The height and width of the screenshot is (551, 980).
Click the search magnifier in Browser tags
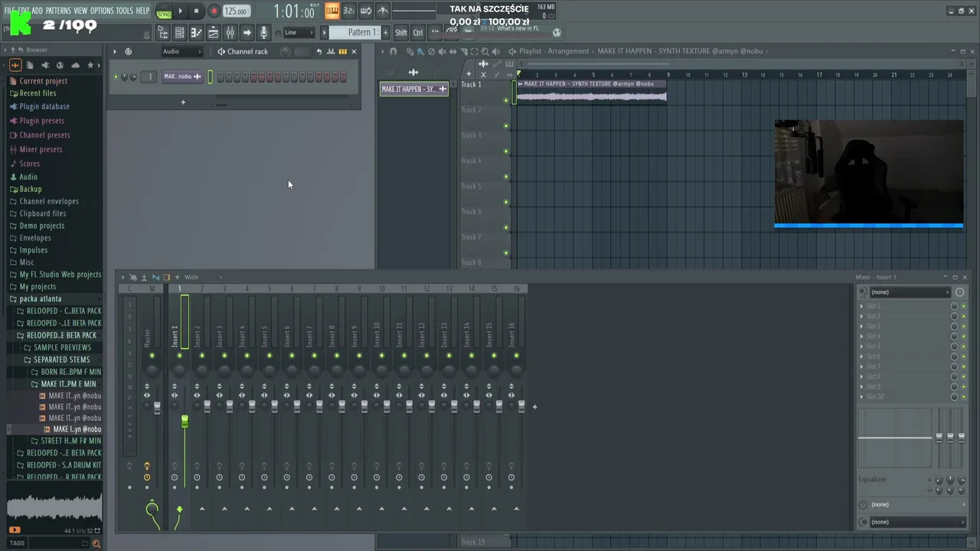coord(96,543)
